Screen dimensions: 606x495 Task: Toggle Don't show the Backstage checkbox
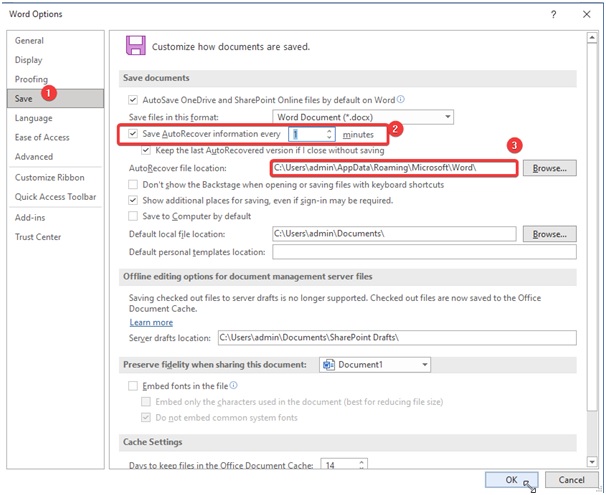click(x=134, y=185)
